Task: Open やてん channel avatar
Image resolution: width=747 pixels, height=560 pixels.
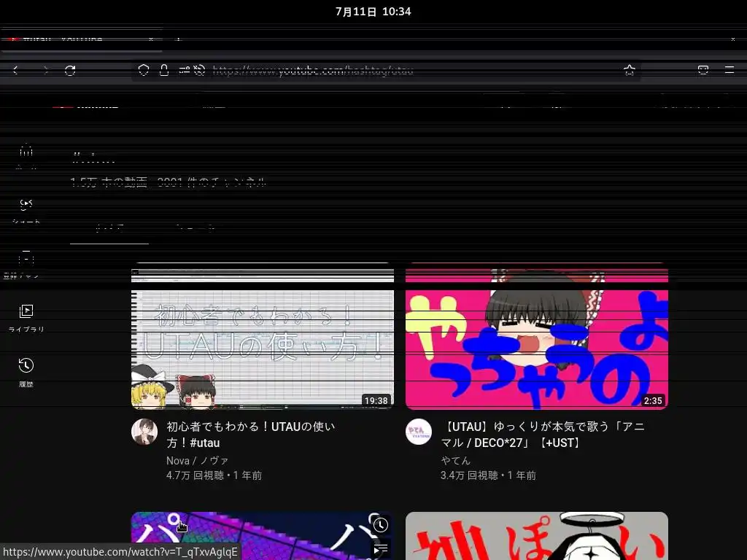Action: [419, 432]
